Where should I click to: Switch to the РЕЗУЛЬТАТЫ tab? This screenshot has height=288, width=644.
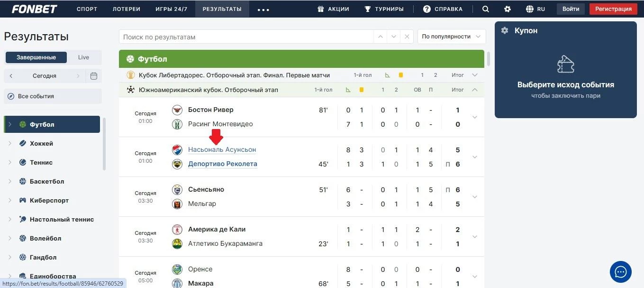222,9
